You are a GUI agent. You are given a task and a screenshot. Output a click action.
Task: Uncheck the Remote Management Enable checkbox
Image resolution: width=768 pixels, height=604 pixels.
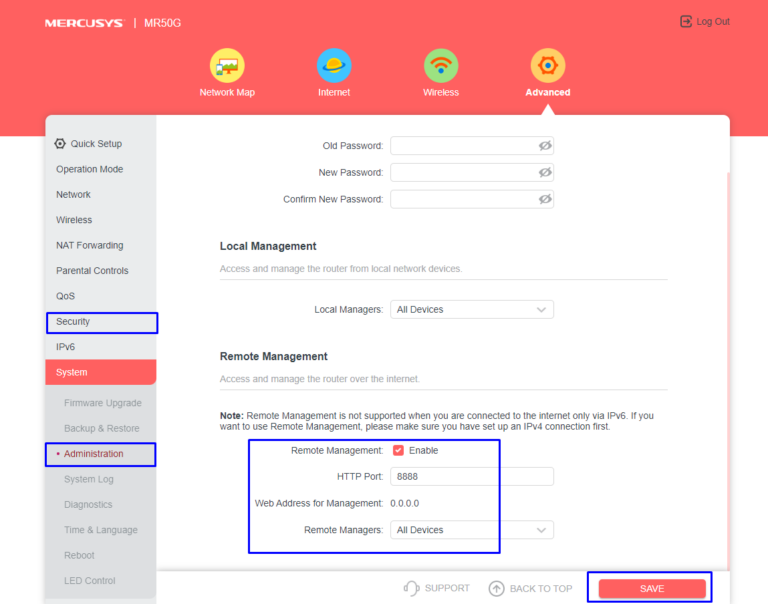(x=398, y=451)
